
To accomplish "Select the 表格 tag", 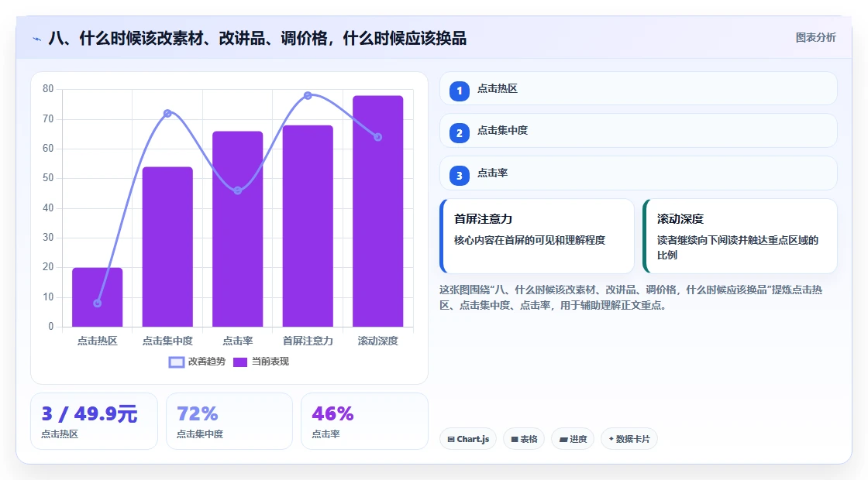I will click(524, 439).
